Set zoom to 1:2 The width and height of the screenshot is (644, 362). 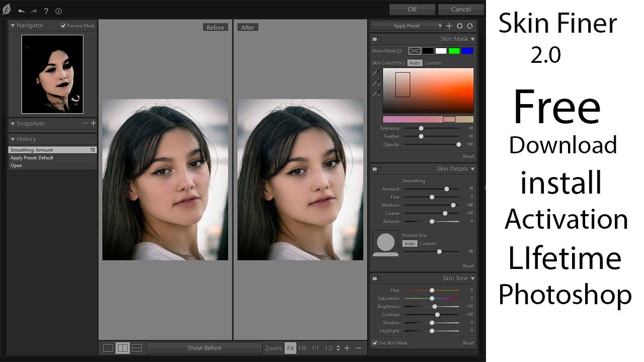tap(329, 348)
